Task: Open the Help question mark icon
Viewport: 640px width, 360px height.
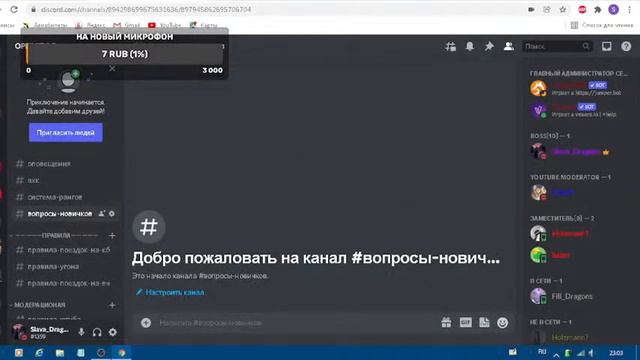Action: pos(626,47)
